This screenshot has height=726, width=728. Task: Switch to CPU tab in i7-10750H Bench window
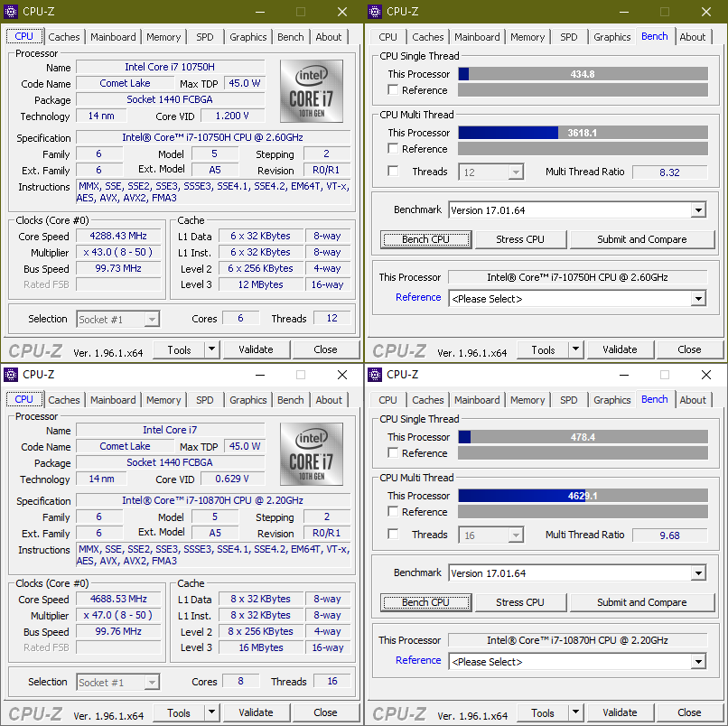point(387,37)
